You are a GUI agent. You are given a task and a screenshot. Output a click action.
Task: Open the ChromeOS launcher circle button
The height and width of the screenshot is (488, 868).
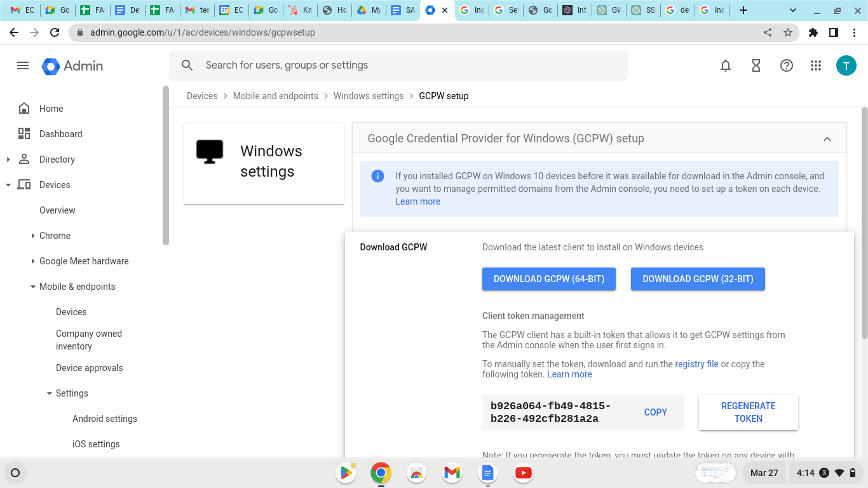coord(15,473)
